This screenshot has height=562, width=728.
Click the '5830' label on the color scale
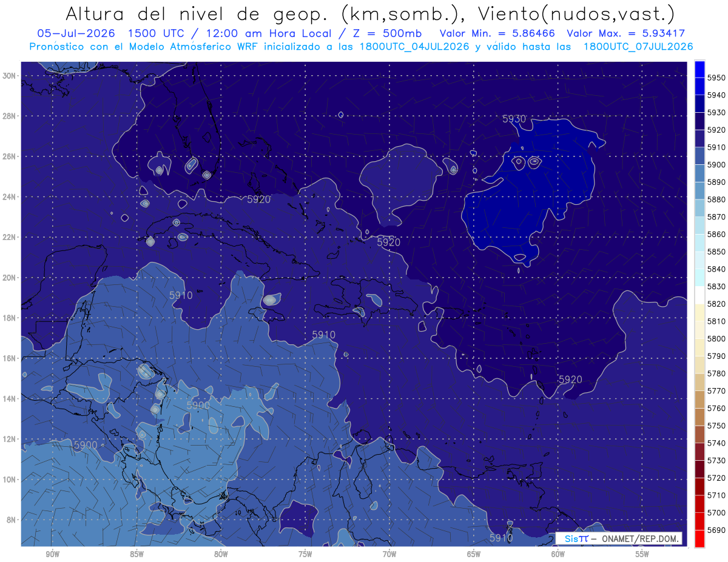[x=716, y=286]
